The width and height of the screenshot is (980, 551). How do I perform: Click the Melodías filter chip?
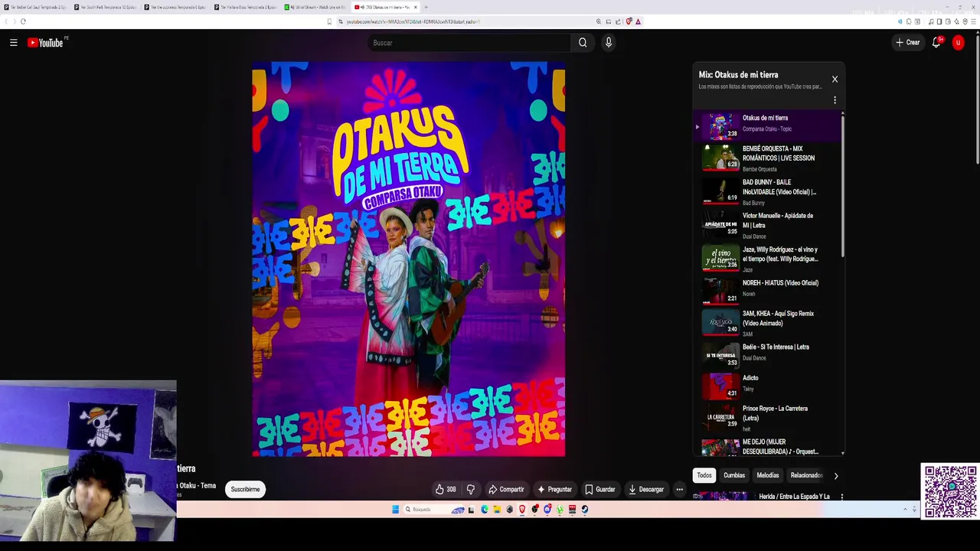coord(768,475)
